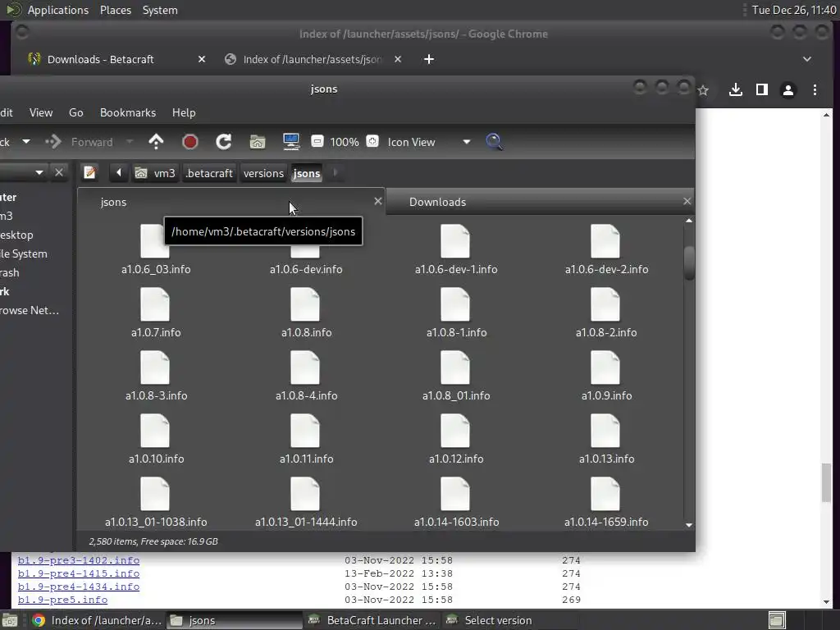Screen dimensions: 840x630
Task: Select file a1.0.8.info
Action: click(306, 313)
